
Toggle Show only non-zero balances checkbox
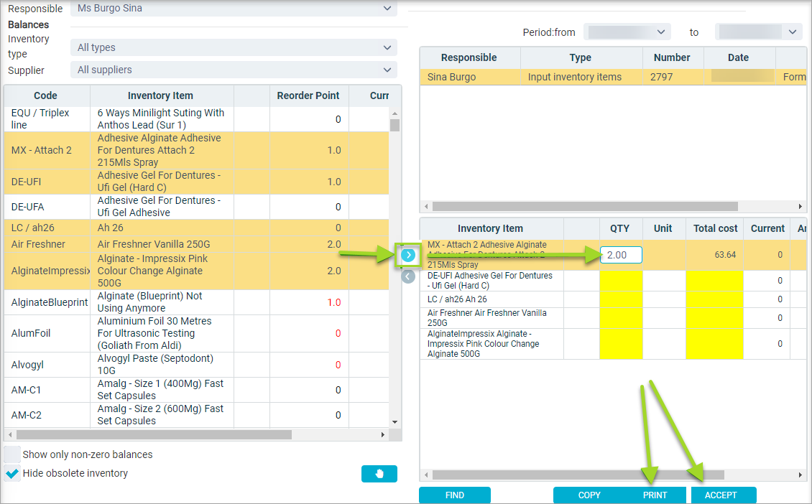pyautogui.click(x=12, y=454)
